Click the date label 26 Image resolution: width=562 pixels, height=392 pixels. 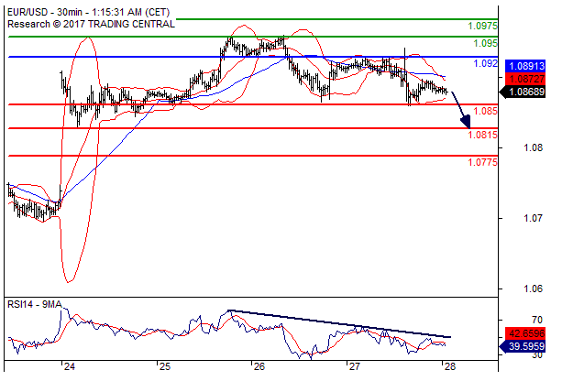click(259, 366)
